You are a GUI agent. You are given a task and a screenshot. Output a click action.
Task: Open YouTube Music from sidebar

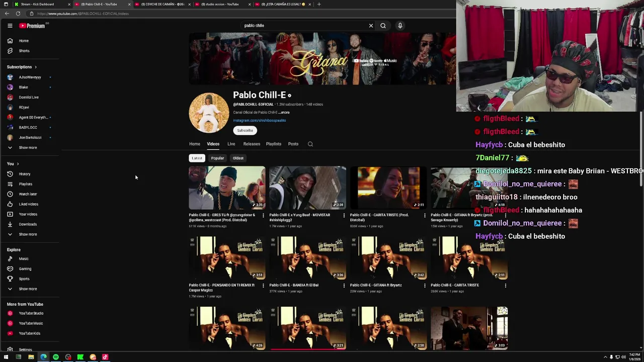[x=30, y=323]
